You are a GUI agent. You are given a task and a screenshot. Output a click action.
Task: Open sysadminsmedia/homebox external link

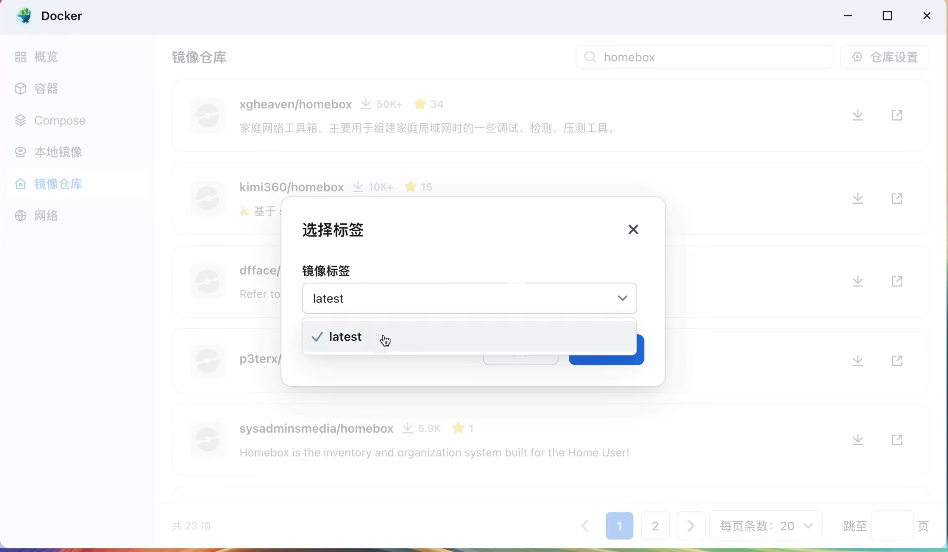tap(897, 440)
